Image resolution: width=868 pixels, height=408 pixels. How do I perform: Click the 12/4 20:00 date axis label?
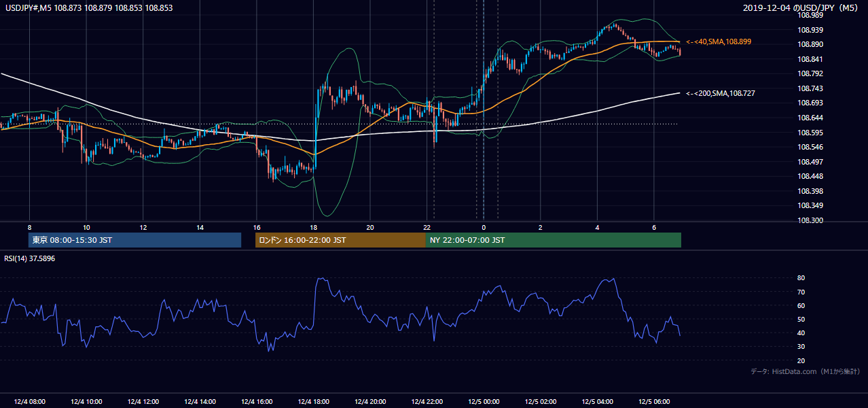pos(370,402)
